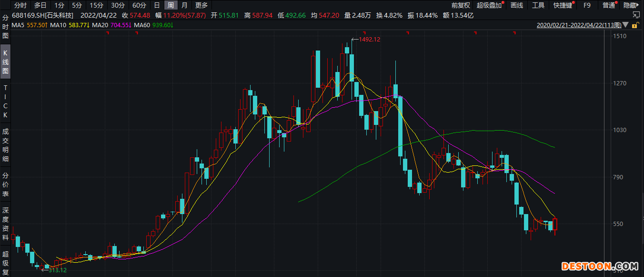644x277 pixels.
Task: Open the 工具 tools menu
Action: (538, 5)
